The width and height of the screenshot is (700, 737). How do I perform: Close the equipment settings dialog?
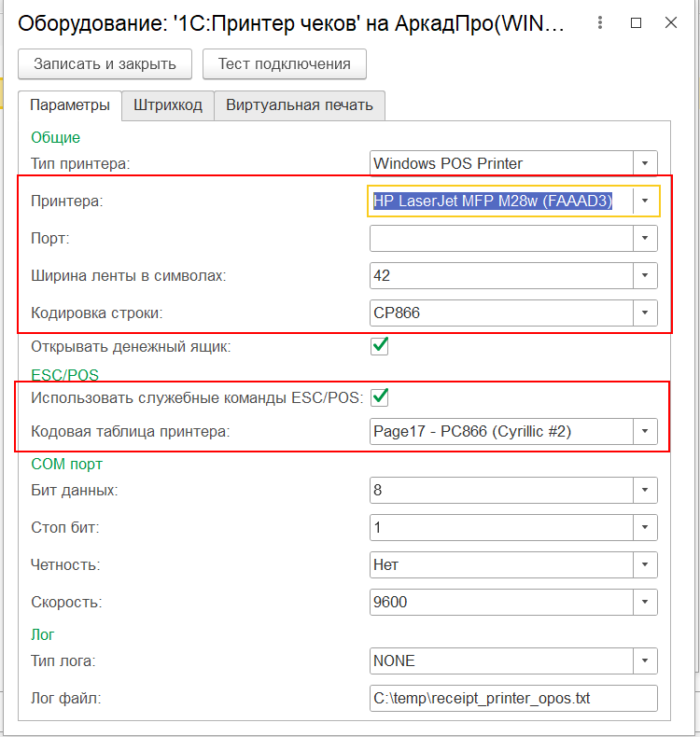pyautogui.click(x=671, y=23)
